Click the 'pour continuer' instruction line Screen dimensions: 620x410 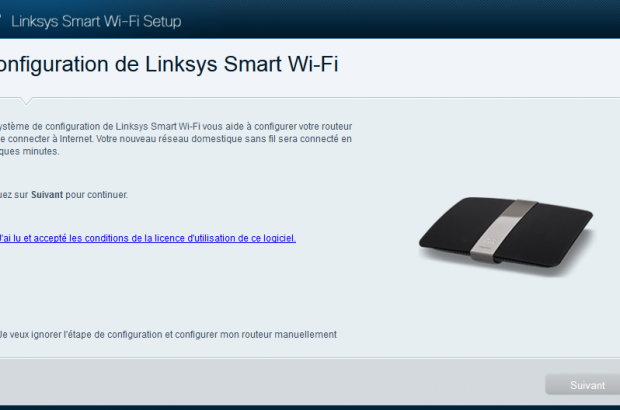pyautogui.click(x=64, y=195)
